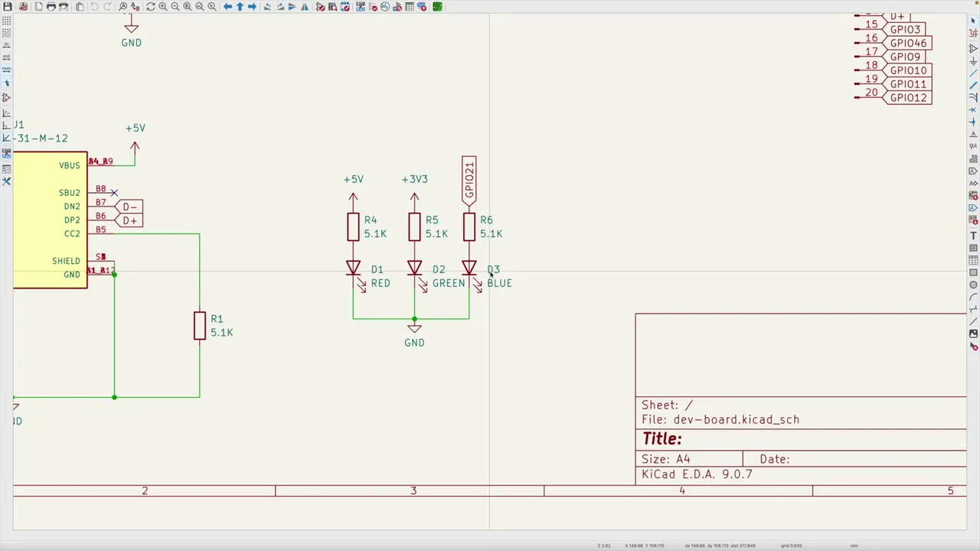Open the Find text tool
Screen dimensions: 980x551
122,7
